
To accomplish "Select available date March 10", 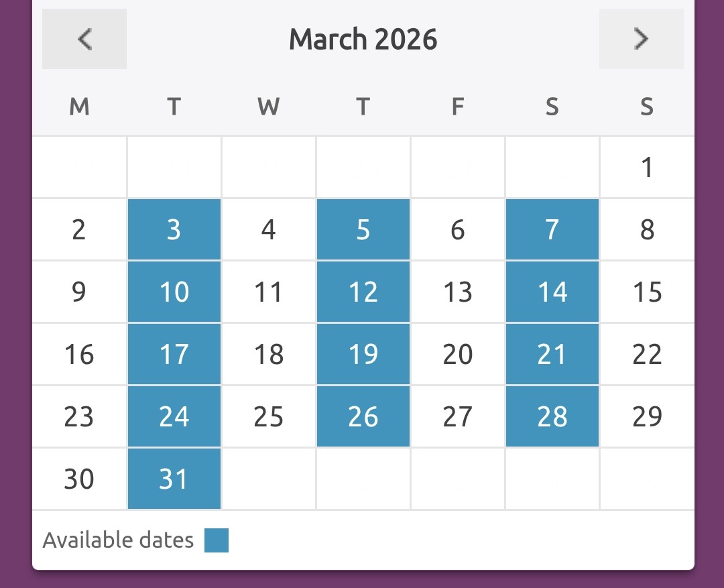I will 174,292.
